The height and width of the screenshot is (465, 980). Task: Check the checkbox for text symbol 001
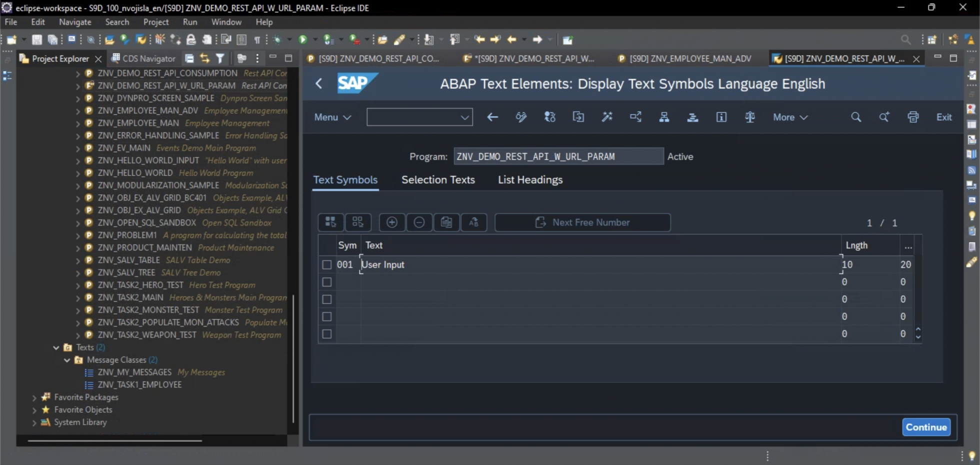(327, 264)
